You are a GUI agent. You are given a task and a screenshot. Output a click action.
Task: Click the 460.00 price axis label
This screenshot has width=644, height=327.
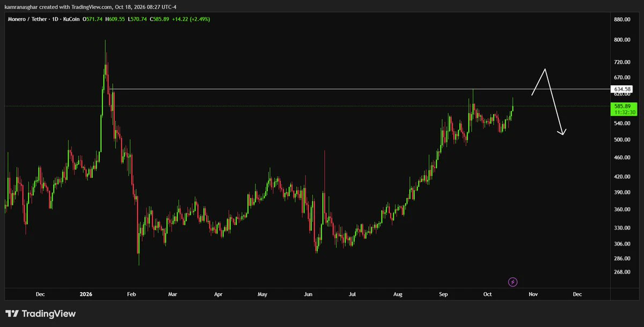tap(623, 157)
